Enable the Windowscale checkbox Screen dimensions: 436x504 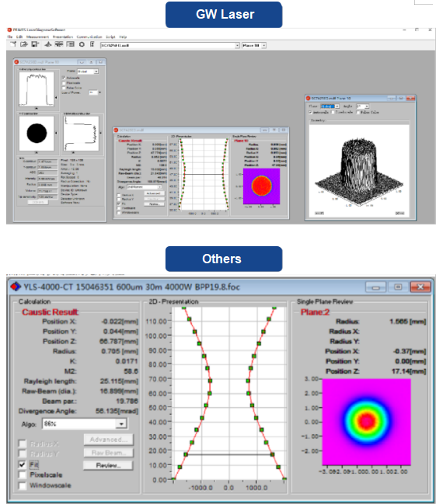click(x=23, y=485)
